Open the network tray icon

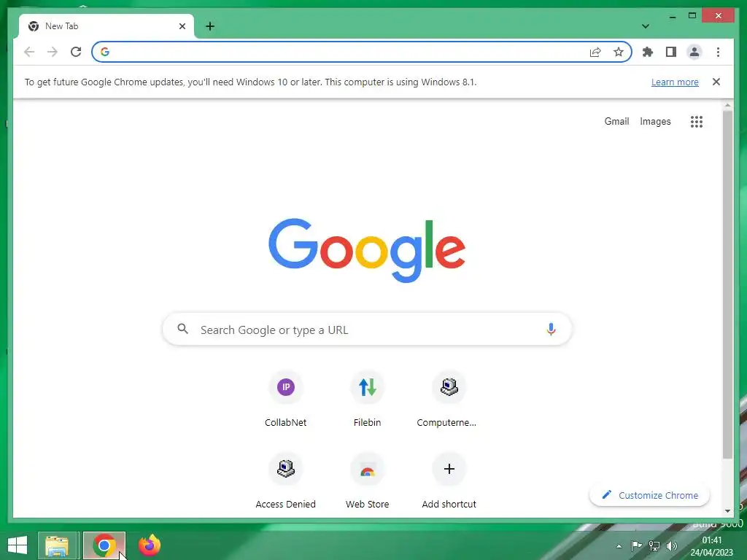pos(654,545)
